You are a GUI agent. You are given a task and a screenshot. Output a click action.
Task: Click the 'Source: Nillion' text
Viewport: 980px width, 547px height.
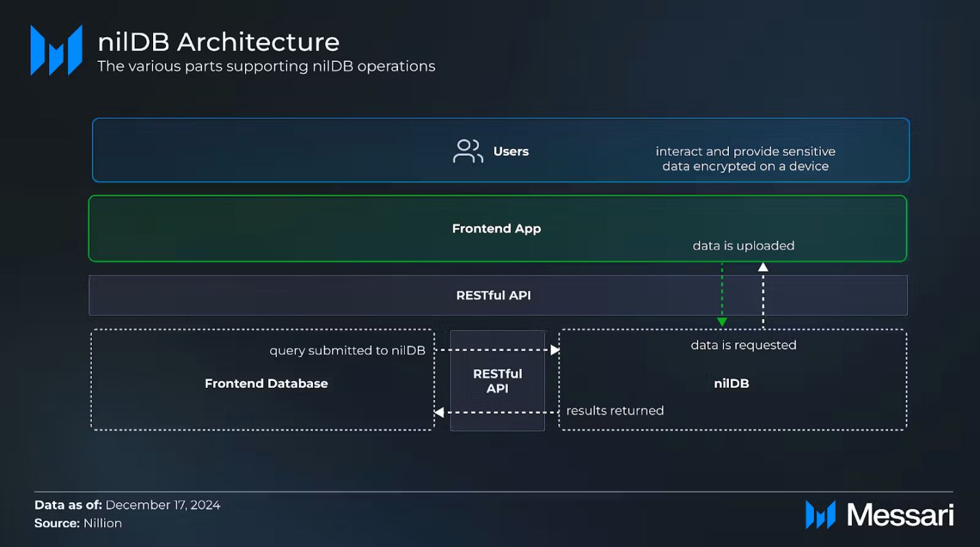click(78, 523)
